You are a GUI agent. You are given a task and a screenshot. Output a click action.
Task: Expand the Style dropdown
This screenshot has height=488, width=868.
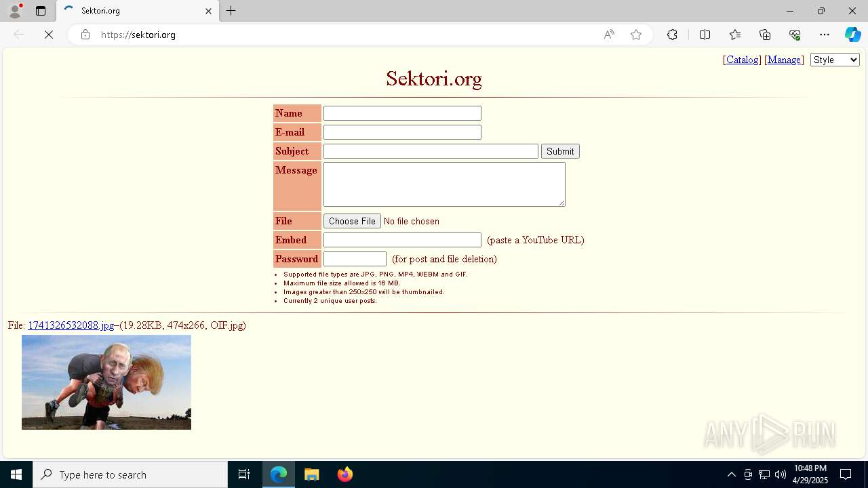835,60
